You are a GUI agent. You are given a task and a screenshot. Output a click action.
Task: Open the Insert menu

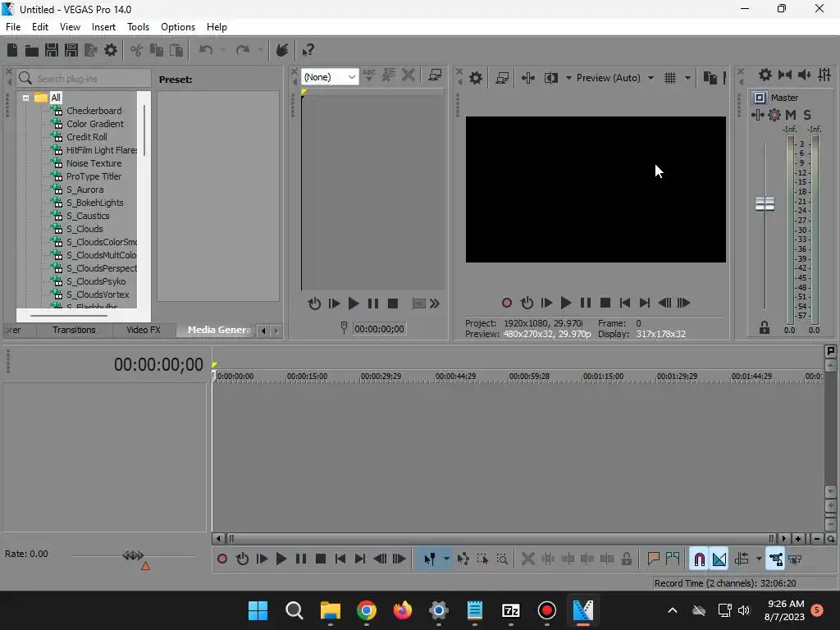pyautogui.click(x=103, y=27)
